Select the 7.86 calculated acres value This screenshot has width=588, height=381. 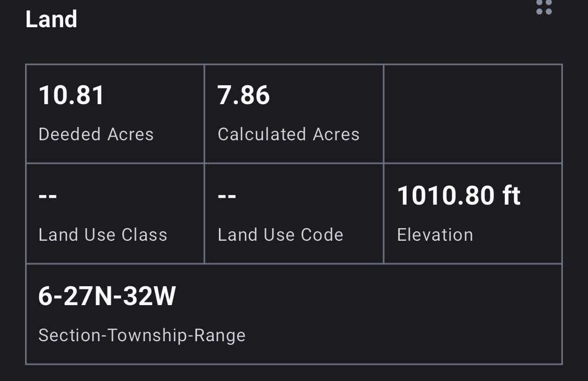(x=244, y=96)
